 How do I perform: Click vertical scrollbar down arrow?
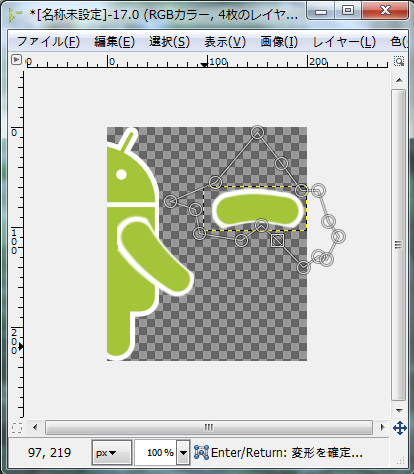coord(399,411)
